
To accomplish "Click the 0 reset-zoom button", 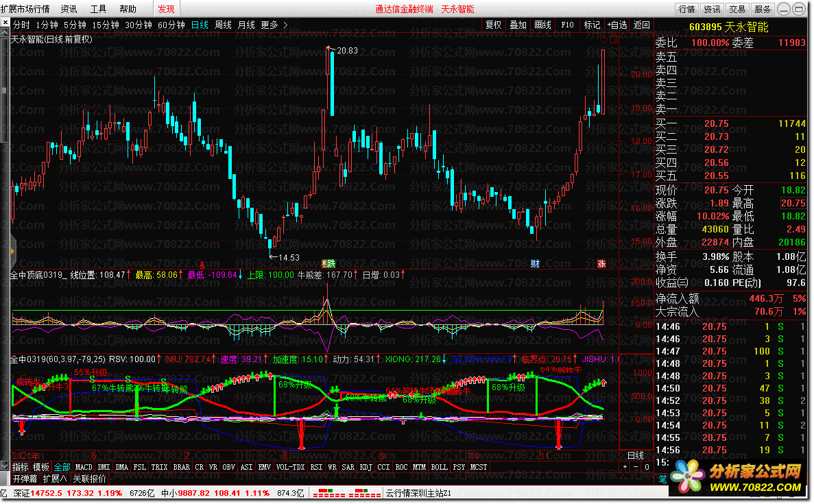I will tap(647, 467).
